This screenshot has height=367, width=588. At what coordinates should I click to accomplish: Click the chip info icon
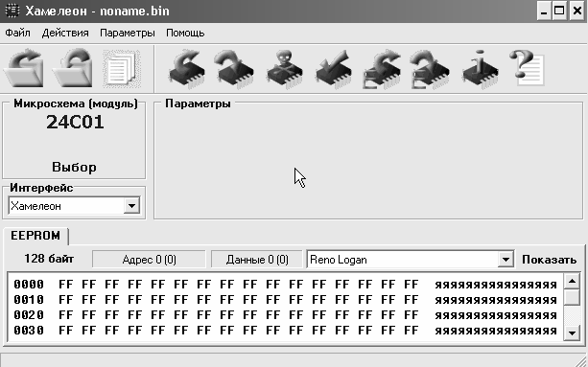(x=480, y=69)
